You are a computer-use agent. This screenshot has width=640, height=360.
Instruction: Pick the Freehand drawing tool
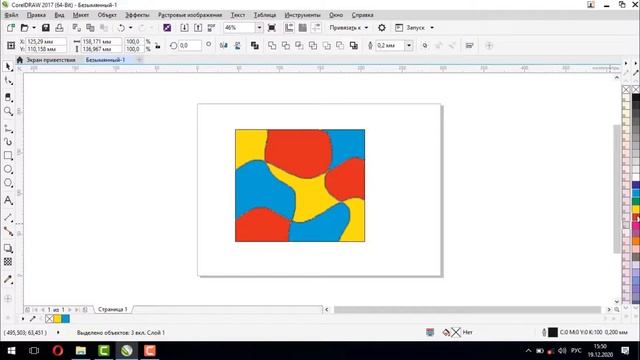point(8,129)
